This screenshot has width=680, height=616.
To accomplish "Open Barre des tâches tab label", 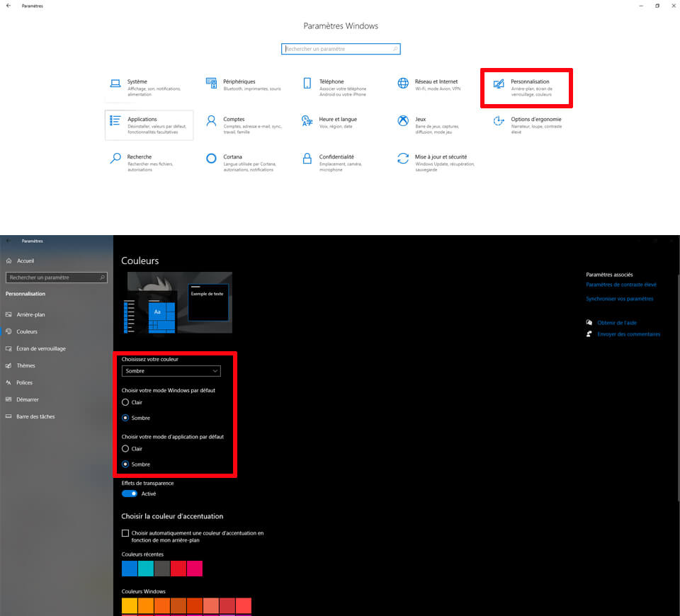I will click(x=35, y=416).
